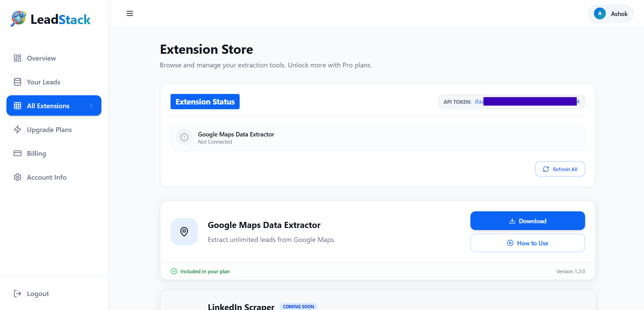644x310 pixels.
Task: Expand the All Extensions chevron
Action: [92, 105]
